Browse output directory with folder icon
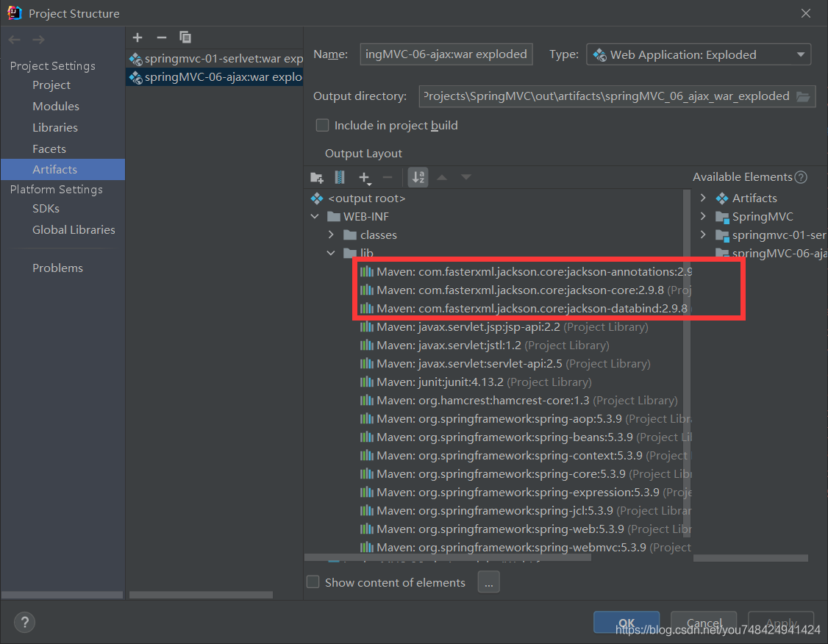 click(x=803, y=96)
